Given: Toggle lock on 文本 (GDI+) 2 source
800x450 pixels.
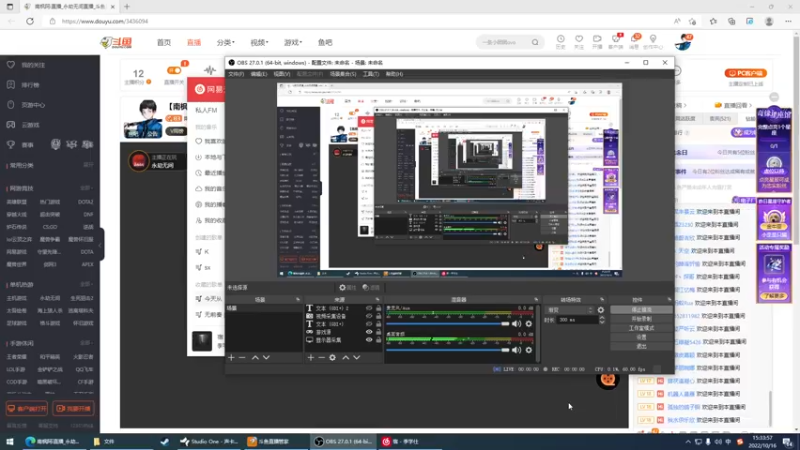Looking at the screenshot, I should [379, 308].
